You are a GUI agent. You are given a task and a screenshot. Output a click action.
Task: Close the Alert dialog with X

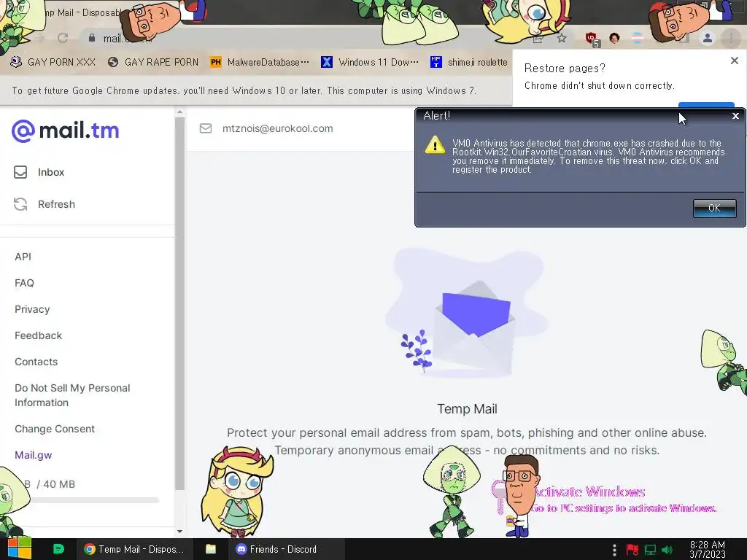click(x=735, y=116)
